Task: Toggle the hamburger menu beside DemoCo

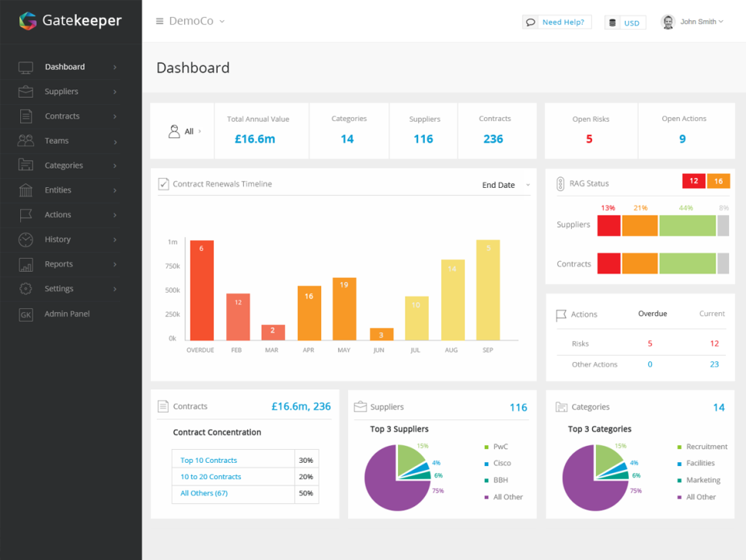Action: [x=160, y=22]
